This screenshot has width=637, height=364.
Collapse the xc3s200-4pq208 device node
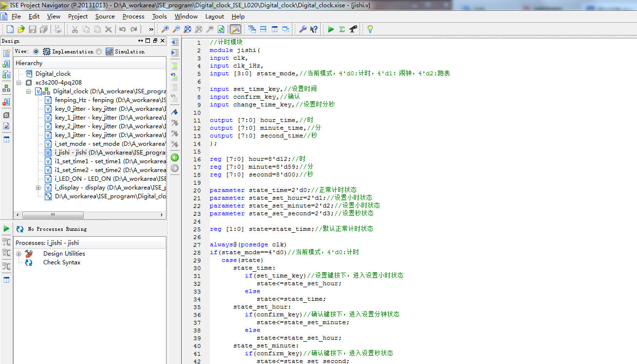[19, 83]
